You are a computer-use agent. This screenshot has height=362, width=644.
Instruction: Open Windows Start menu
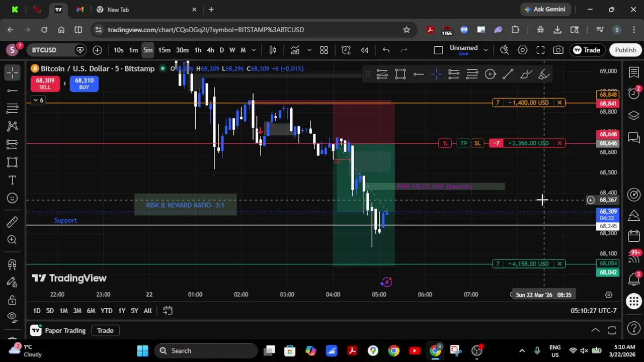point(142,350)
